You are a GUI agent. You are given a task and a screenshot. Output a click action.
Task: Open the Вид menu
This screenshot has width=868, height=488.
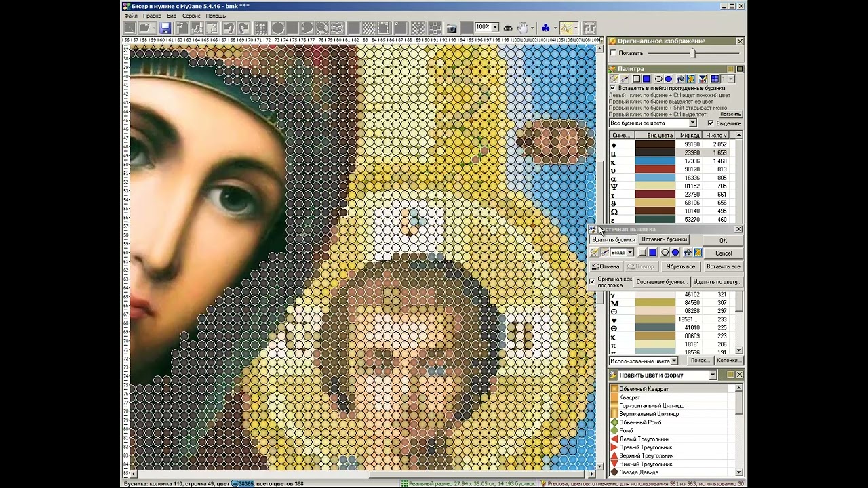click(172, 16)
